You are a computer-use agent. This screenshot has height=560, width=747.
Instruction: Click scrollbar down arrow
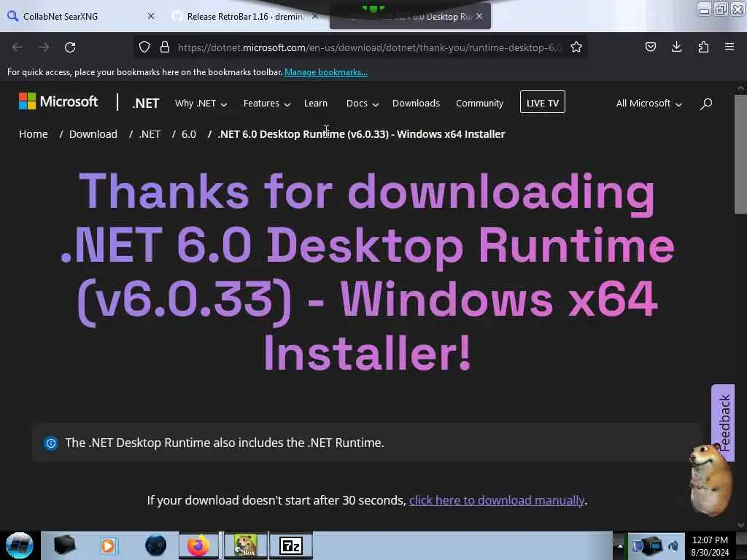click(x=740, y=524)
